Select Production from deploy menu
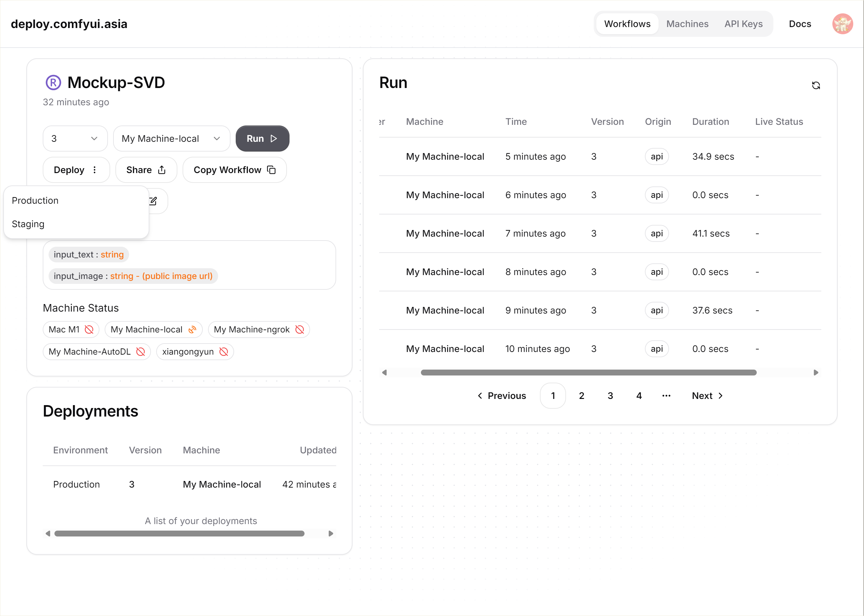Screen dimensions: 864x616 76,200
